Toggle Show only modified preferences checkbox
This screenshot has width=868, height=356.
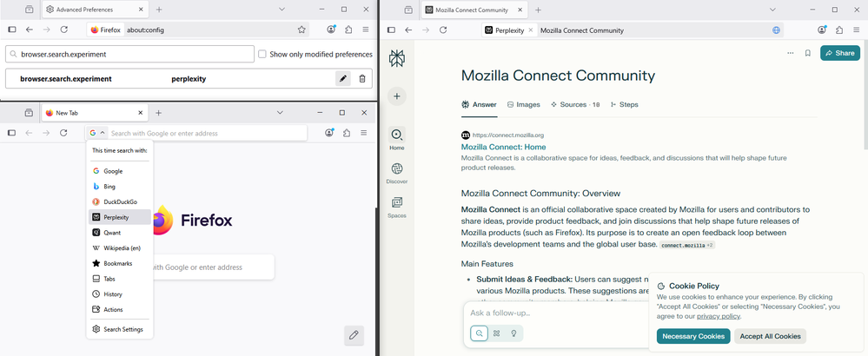262,54
